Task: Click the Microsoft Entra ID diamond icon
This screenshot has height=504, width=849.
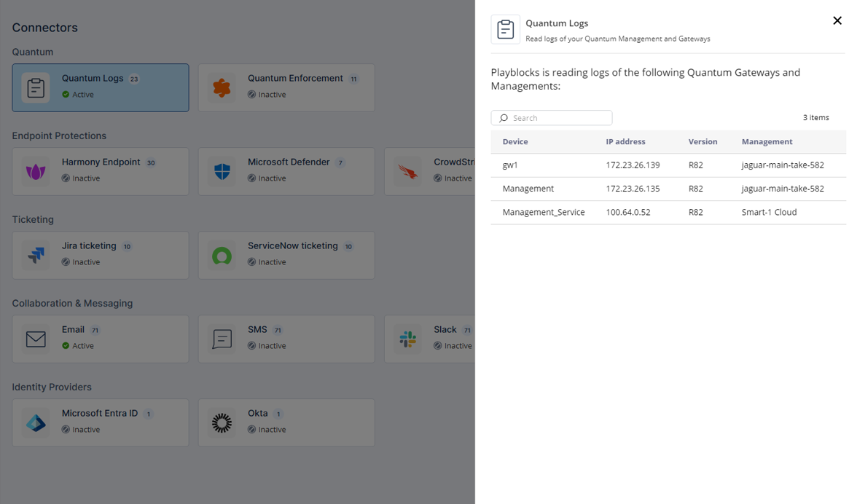Action: click(x=36, y=423)
